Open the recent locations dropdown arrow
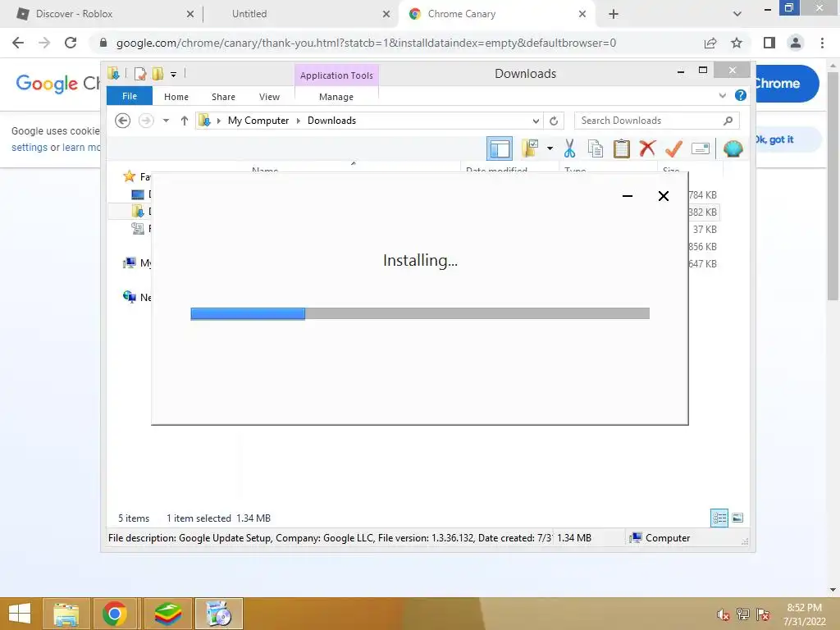 (166, 121)
